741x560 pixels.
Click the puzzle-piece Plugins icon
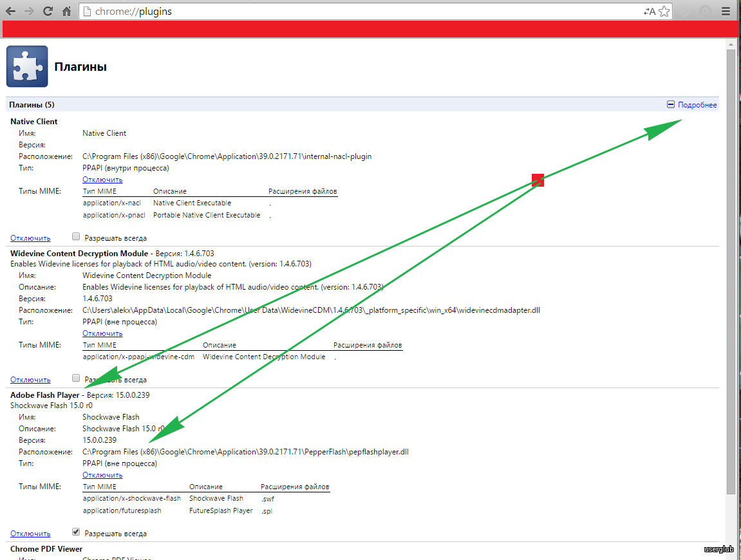(x=27, y=67)
